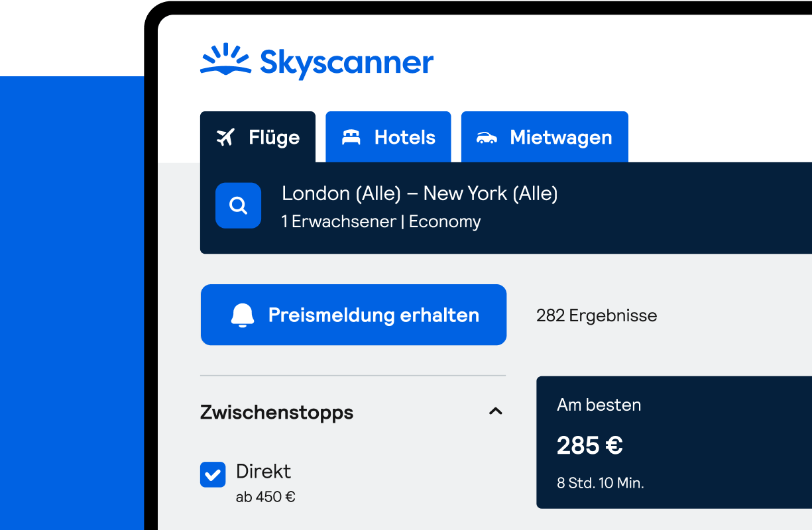Open the Mietwagen tab label

tap(561, 137)
